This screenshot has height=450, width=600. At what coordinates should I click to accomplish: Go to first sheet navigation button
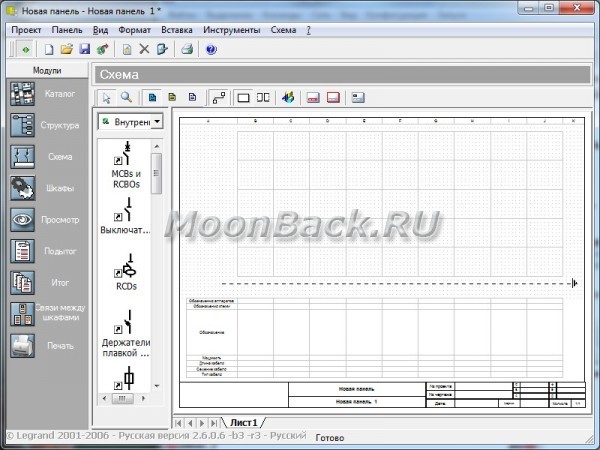coord(178,423)
